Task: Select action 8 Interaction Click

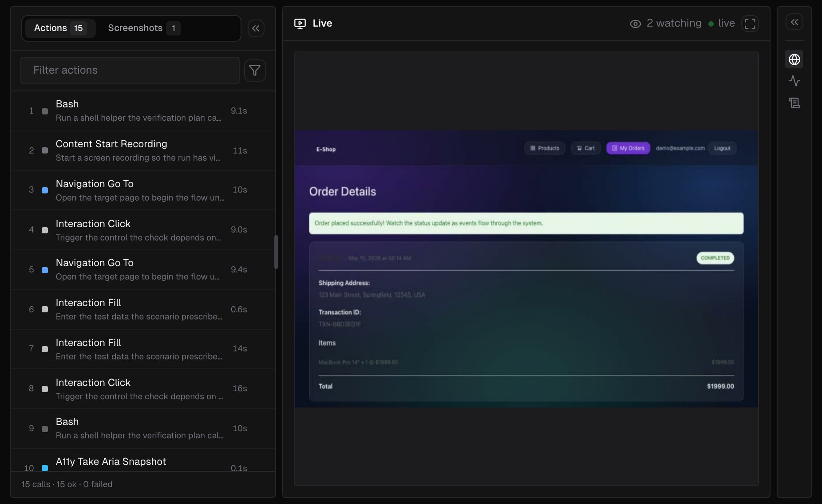Action: (x=142, y=389)
